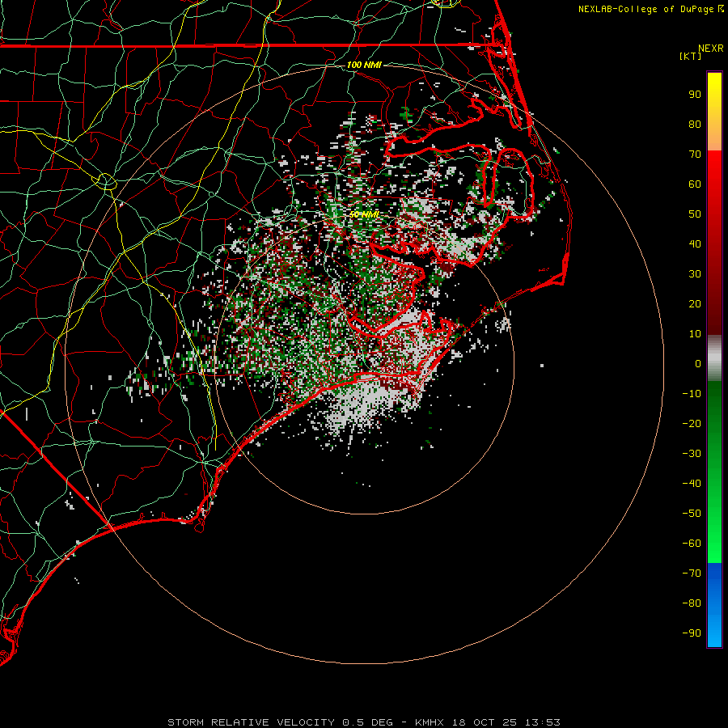The height and width of the screenshot is (728, 728).
Task: Click the -10 knot scale label
Action: coord(692,394)
